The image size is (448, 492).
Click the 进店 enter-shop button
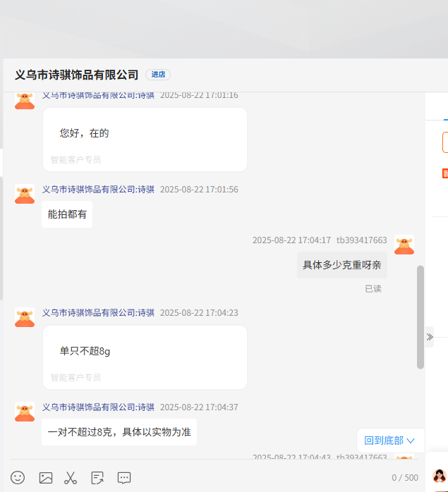(x=158, y=75)
